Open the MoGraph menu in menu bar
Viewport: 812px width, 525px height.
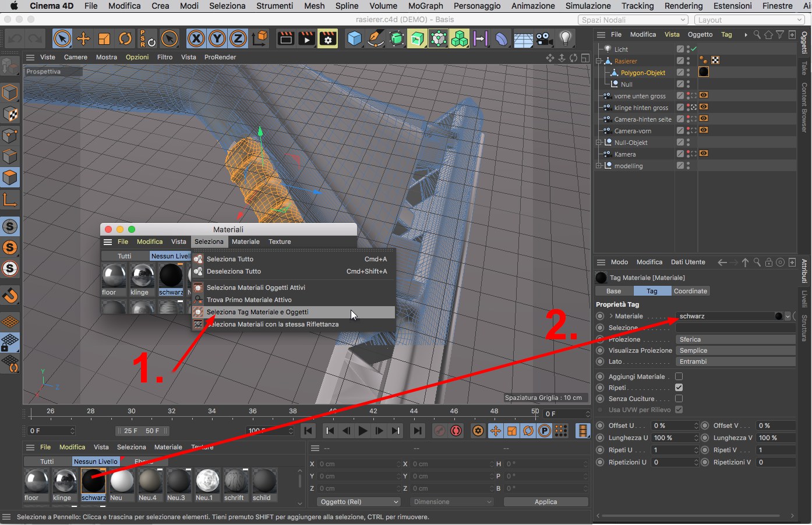click(x=425, y=6)
